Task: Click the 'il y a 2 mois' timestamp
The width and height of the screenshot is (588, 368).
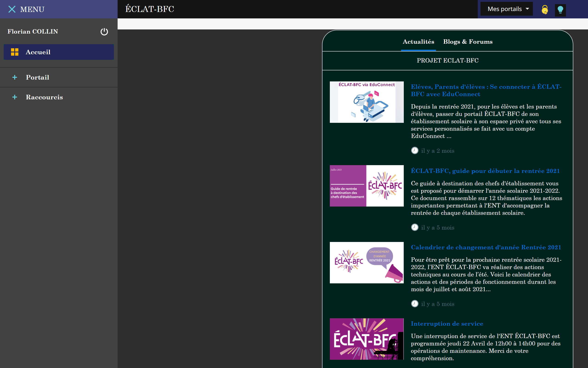Action: click(x=438, y=151)
